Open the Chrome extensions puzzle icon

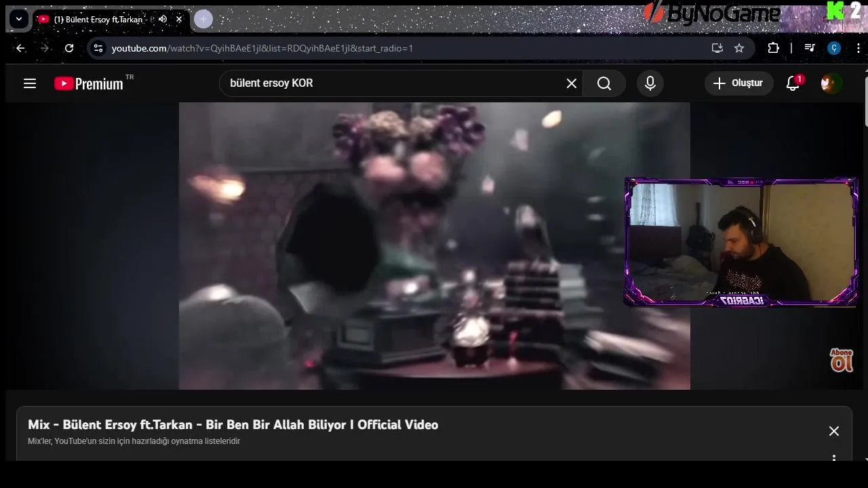coord(773,48)
